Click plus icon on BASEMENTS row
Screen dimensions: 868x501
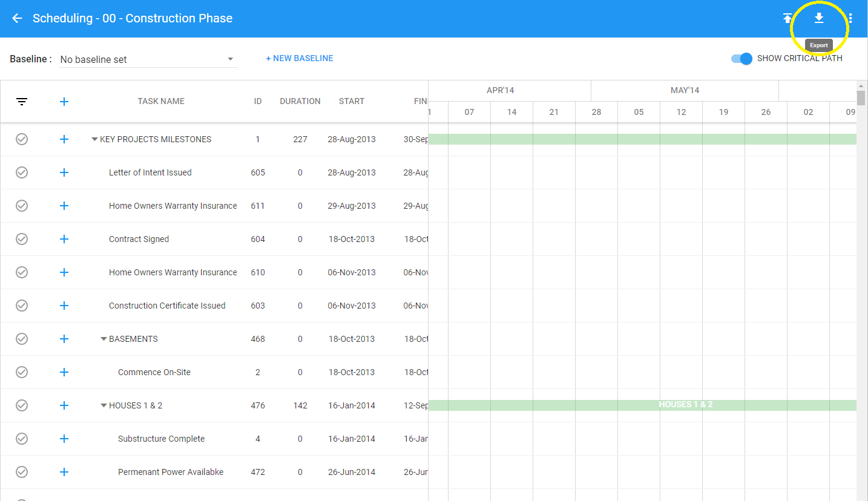[64, 339]
